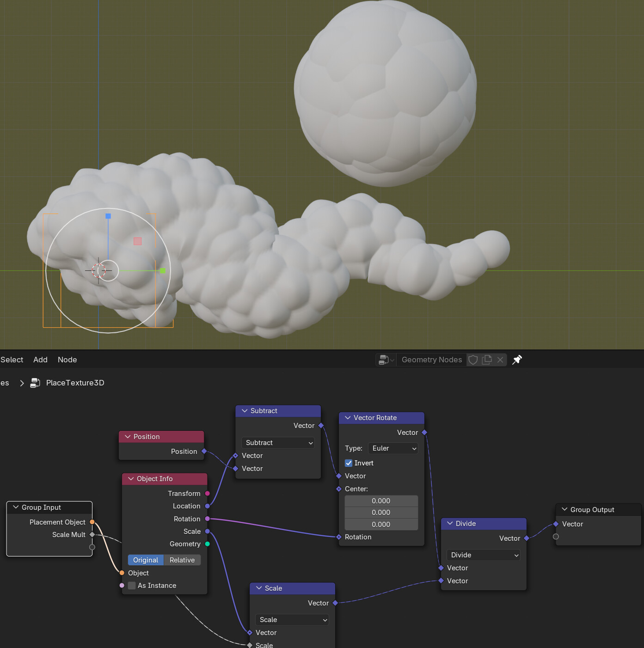The width and height of the screenshot is (644, 648).
Task: Click the red plane gizmo square
Action: pos(137,241)
